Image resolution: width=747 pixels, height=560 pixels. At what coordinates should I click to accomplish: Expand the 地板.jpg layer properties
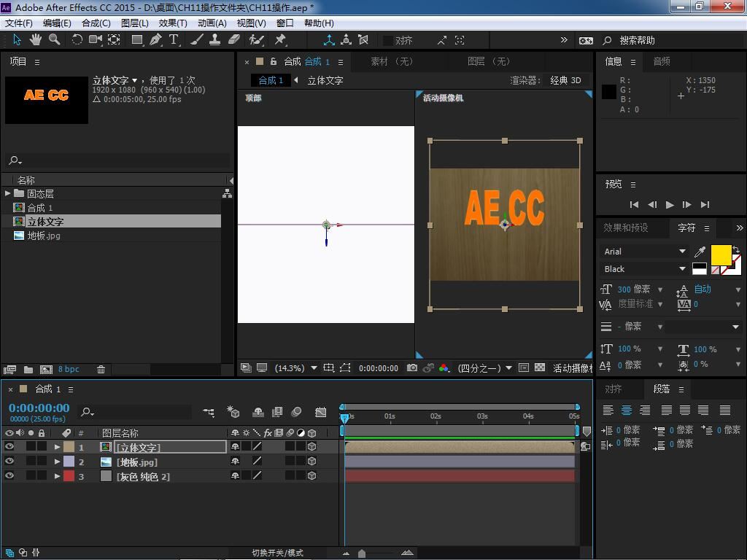pyautogui.click(x=57, y=462)
